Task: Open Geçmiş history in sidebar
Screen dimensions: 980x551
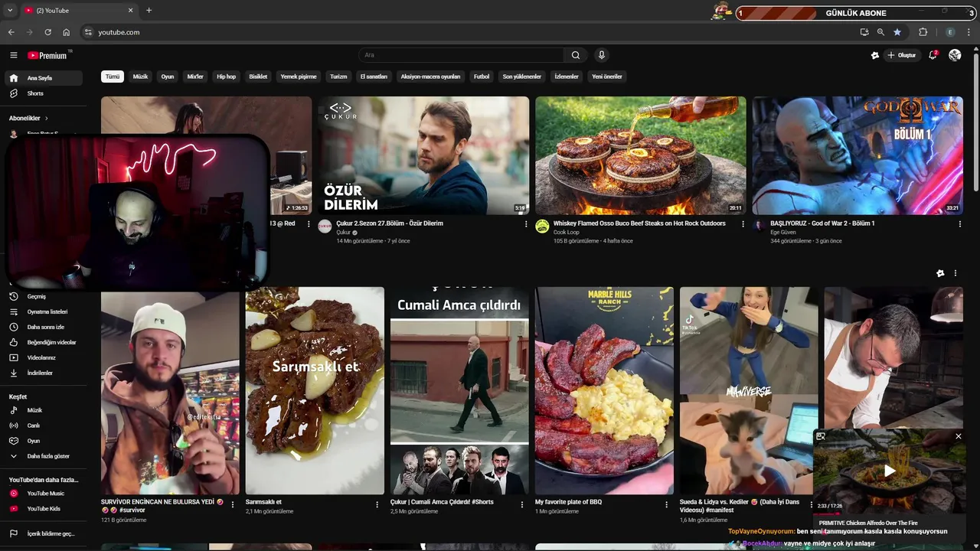Action: (44, 296)
